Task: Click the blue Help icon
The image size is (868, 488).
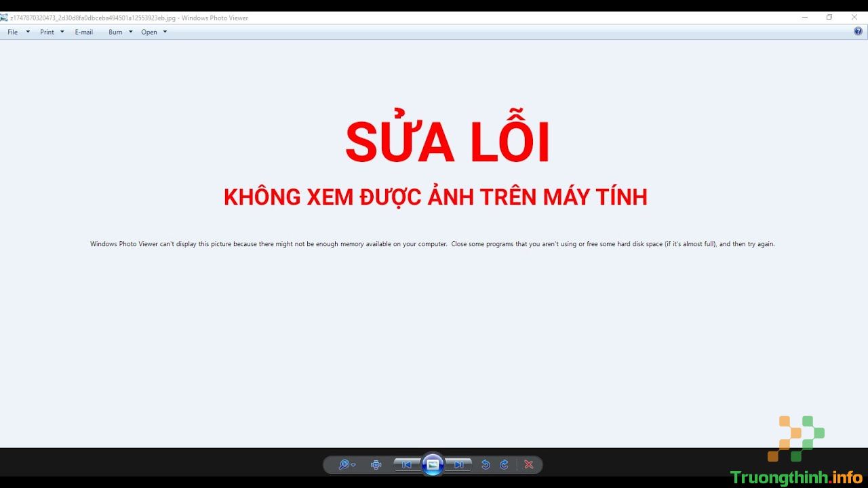Action: [x=858, y=31]
